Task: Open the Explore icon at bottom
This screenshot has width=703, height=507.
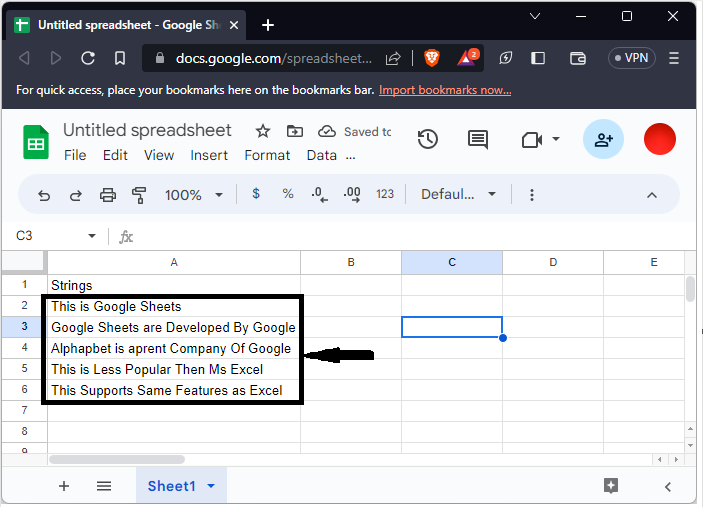Action: click(611, 485)
